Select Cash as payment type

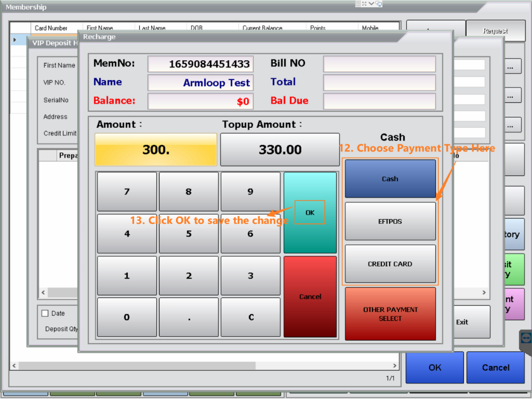(390, 179)
